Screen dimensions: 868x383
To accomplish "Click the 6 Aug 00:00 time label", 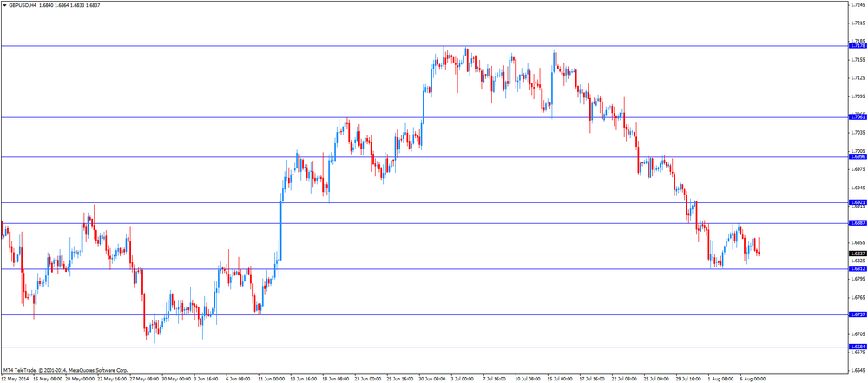I will pos(753,379).
